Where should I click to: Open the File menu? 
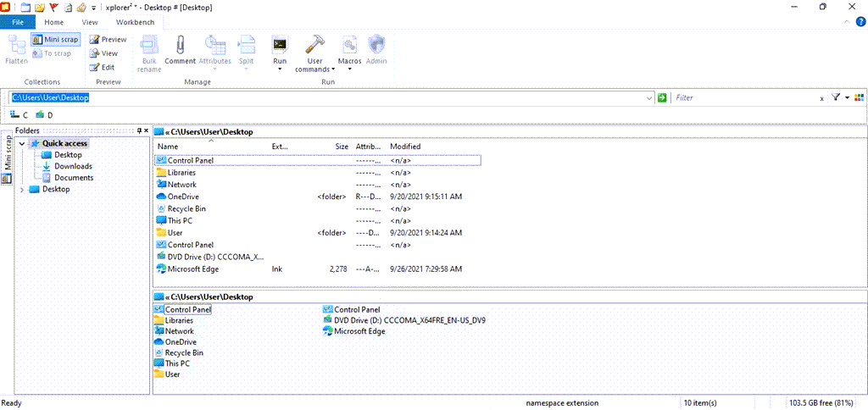click(18, 22)
